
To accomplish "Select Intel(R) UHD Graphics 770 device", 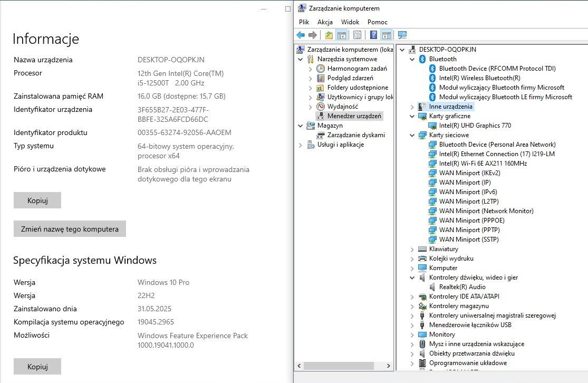I will click(x=475, y=126).
